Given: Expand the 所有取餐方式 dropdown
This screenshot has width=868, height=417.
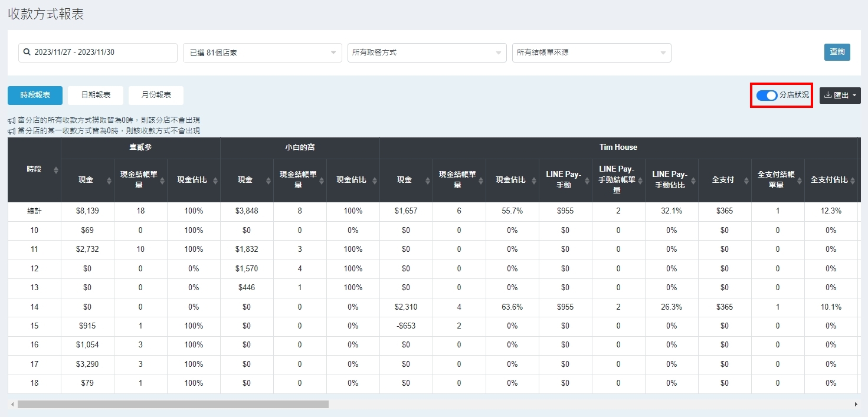Looking at the screenshot, I should [x=427, y=52].
